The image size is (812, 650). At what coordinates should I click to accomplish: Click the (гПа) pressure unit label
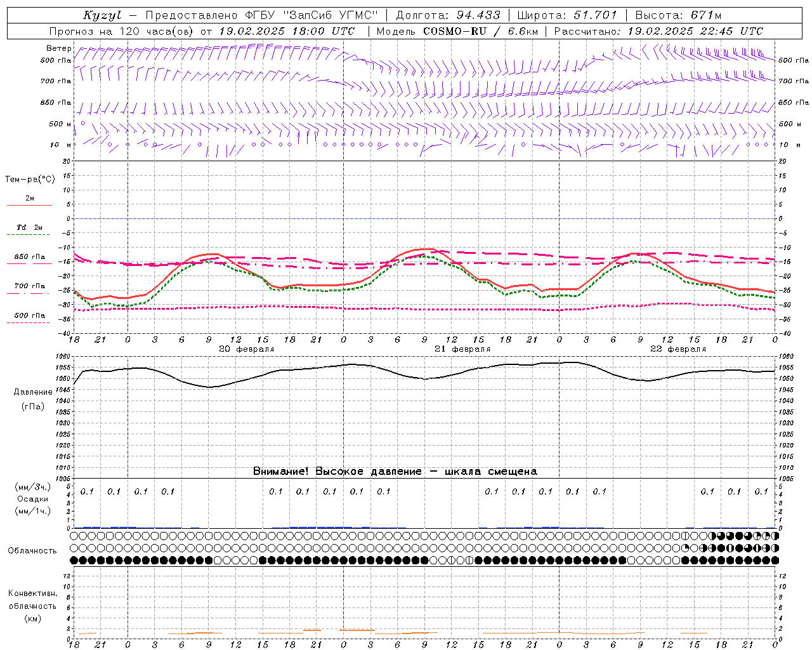[x=32, y=406]
